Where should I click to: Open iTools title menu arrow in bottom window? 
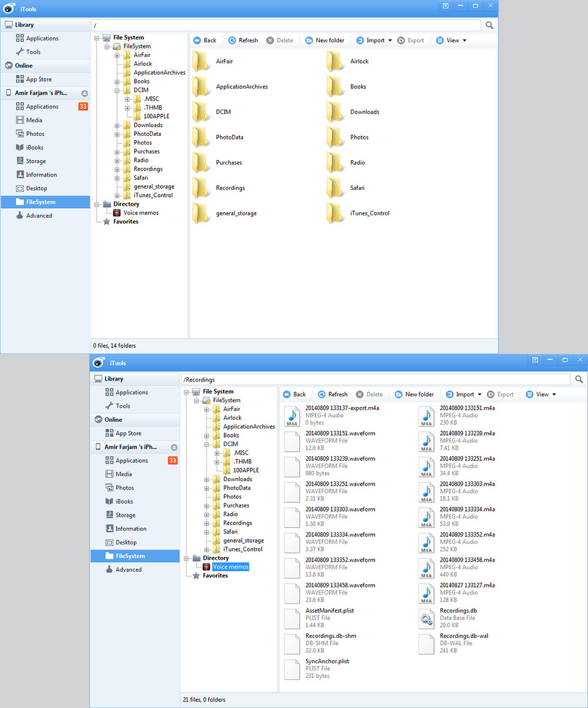click(535, 359)
